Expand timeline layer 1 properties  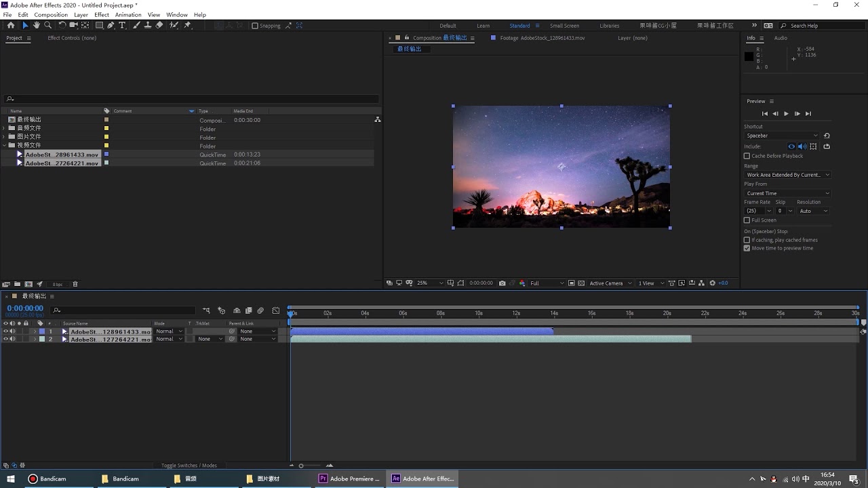35,331
